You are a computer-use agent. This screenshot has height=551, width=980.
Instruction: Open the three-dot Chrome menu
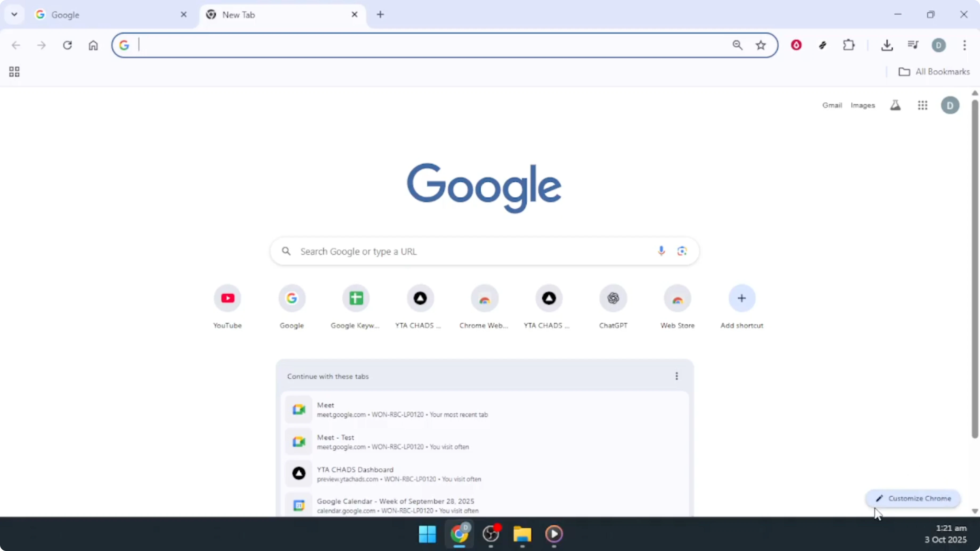point(965,45)
